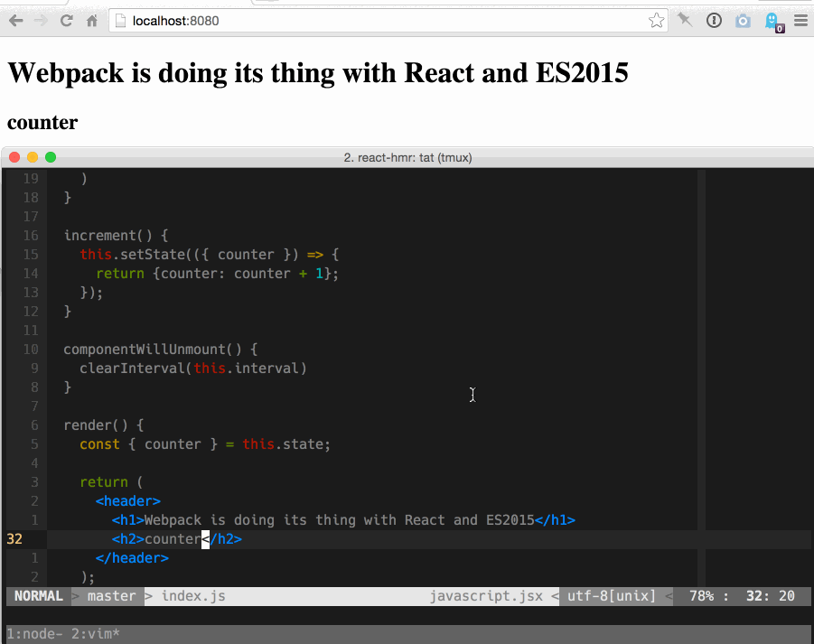
Task: Click the 'return {counter: counter + 1};' line
Action: pyautogui.click(x=217, y=274)
